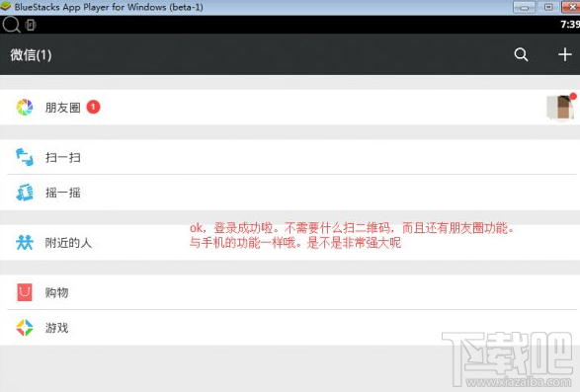Click the BlueStacks logo in title bar
Image resolution: width=580 pixels, height=392 pixels.
pos(6,6)
